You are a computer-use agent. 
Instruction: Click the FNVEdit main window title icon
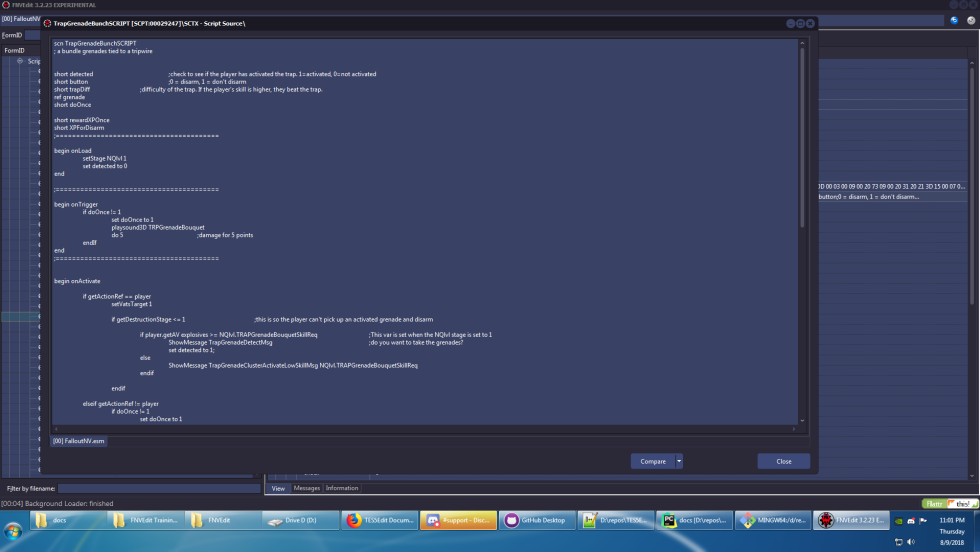[x=6, y=4]
